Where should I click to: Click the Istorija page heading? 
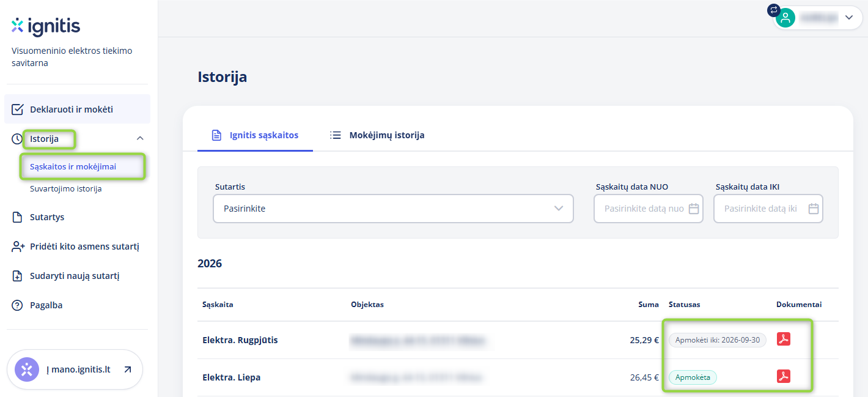tap(223, 77)
